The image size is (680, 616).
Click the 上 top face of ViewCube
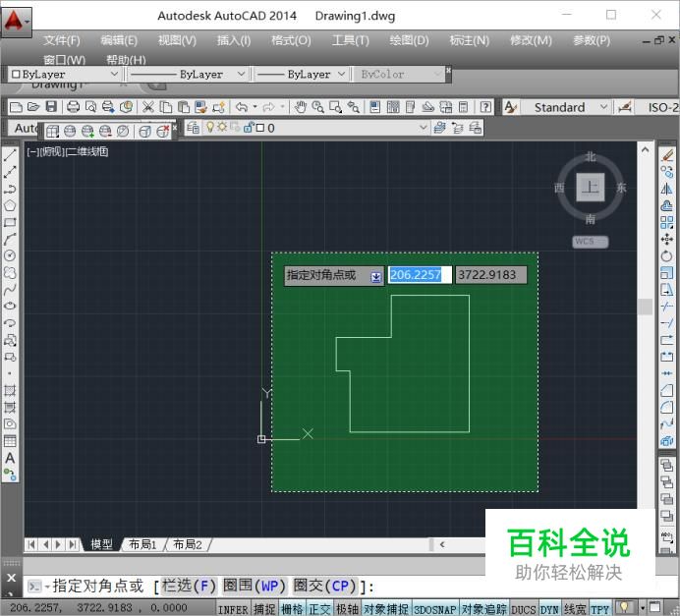point(591,188)
